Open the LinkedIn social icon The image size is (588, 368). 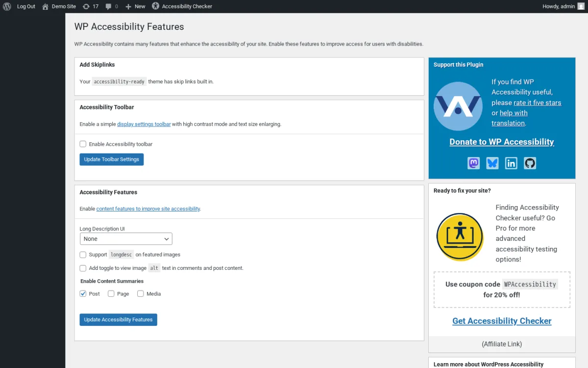point(511,163)
